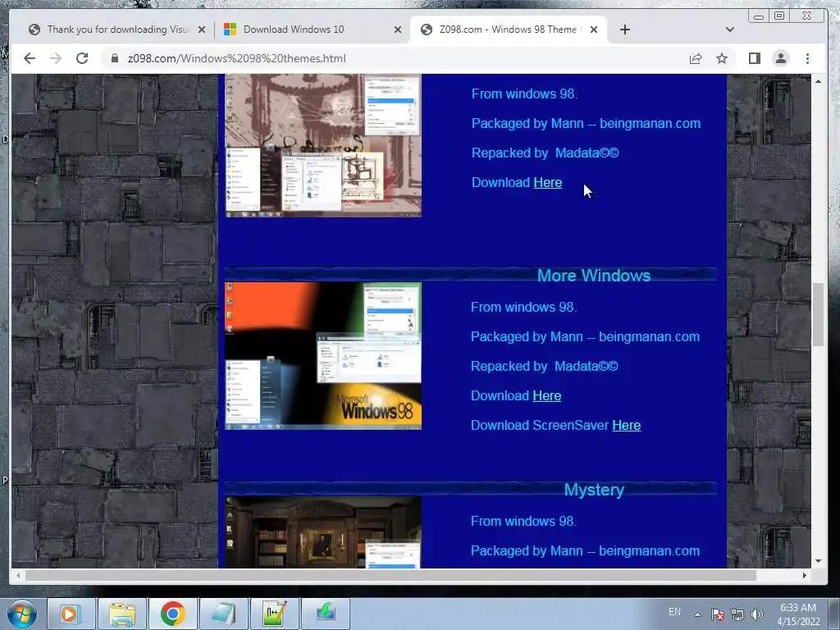The image size is (840, 630).
Task: Click horizontal scrollbar left arrow
Action: point(18,575)
